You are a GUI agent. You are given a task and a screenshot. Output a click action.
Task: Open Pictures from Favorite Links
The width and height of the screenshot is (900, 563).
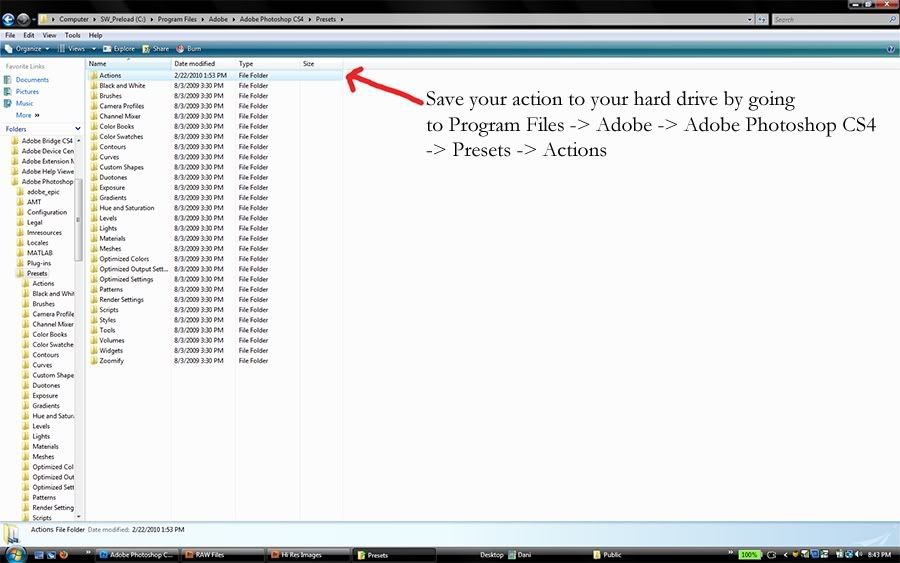coord(27,91)
